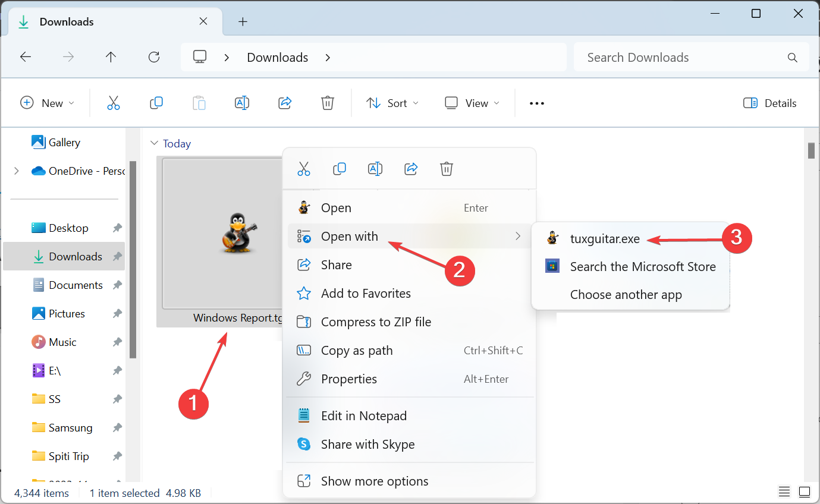Click the Share icon in the toolbar
This screenshot has width=820, height=504.
285,103
